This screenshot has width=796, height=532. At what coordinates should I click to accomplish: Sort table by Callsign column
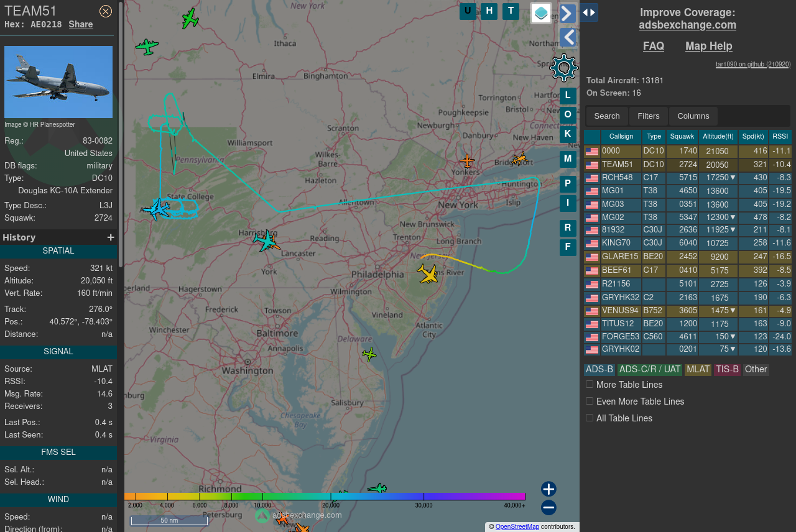(621, 137)
